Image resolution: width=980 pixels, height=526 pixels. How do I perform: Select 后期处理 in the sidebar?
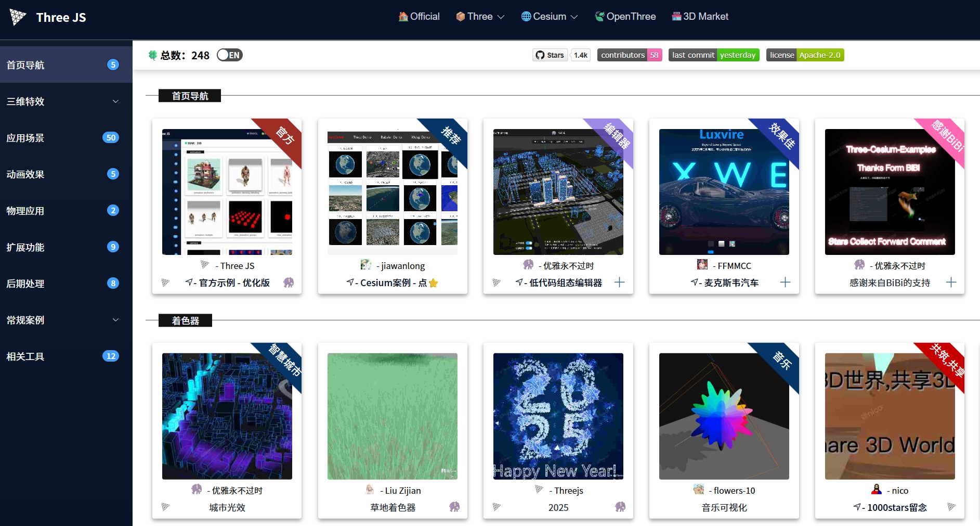[x=66, y=284]
